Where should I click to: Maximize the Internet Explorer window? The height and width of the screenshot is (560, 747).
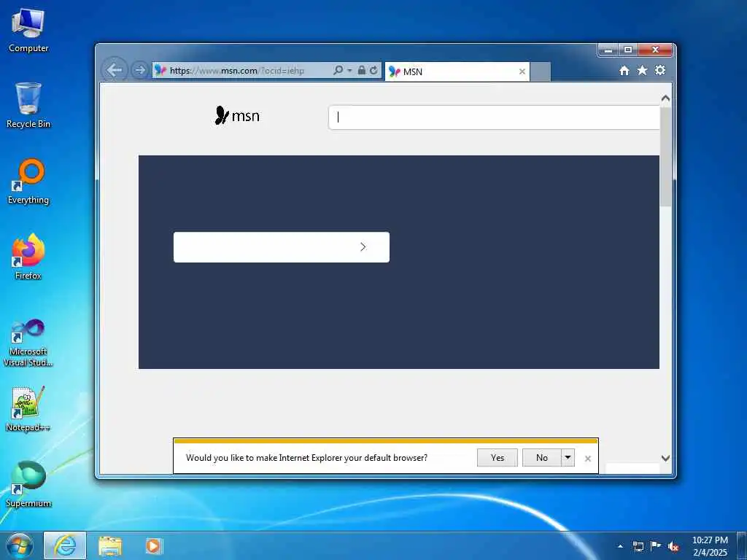pyautogui.click(x=628, y=50)
